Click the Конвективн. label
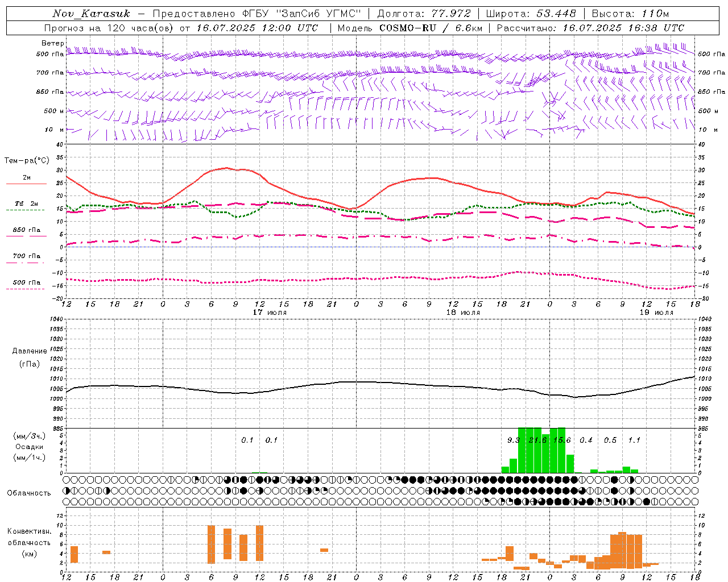The width and height of the screenshot is (728, 582). [30, 531]
